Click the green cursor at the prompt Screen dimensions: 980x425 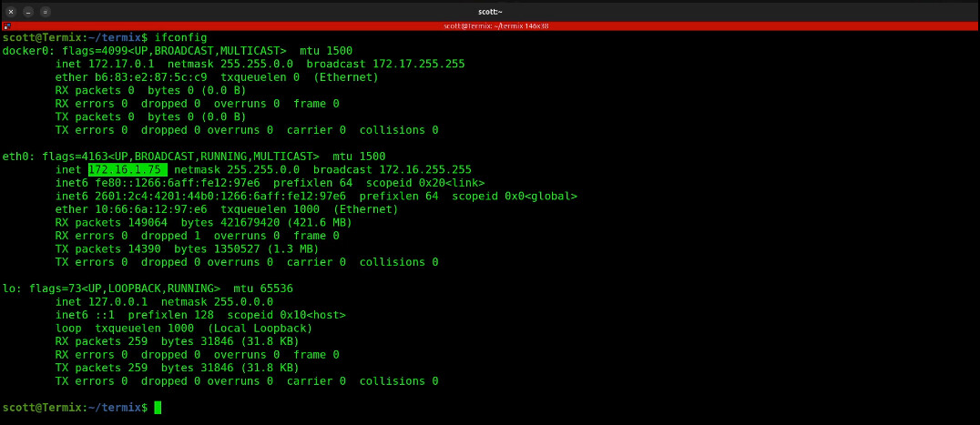(x=158, y=408)
